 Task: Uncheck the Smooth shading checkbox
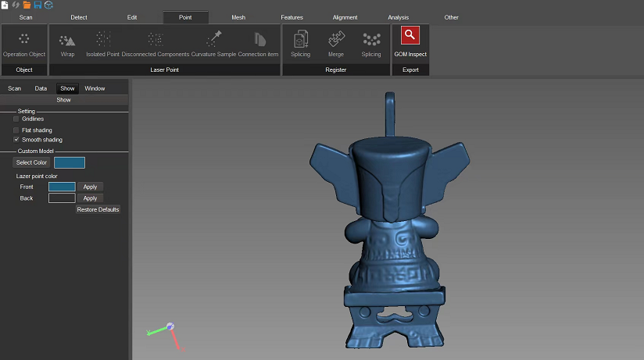16,140
